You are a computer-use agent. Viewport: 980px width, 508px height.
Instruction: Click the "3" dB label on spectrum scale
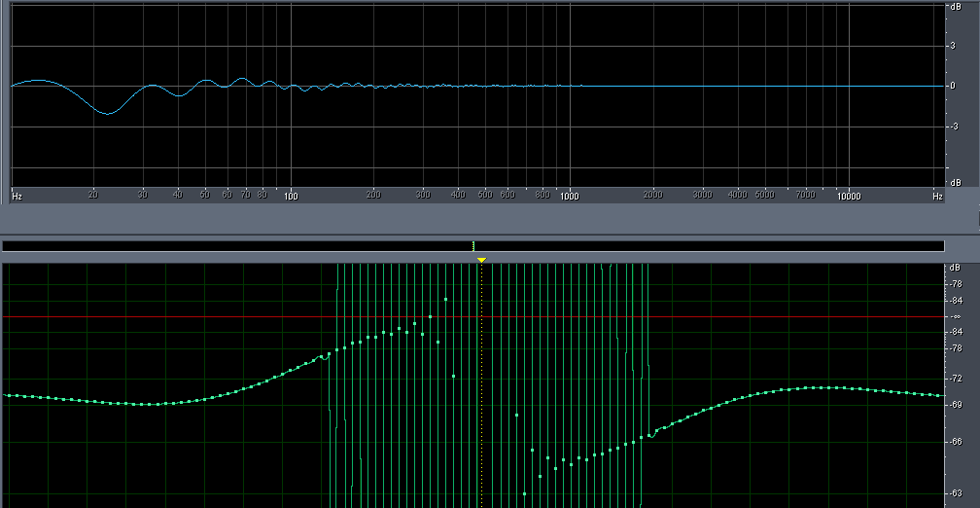point(953,46)
